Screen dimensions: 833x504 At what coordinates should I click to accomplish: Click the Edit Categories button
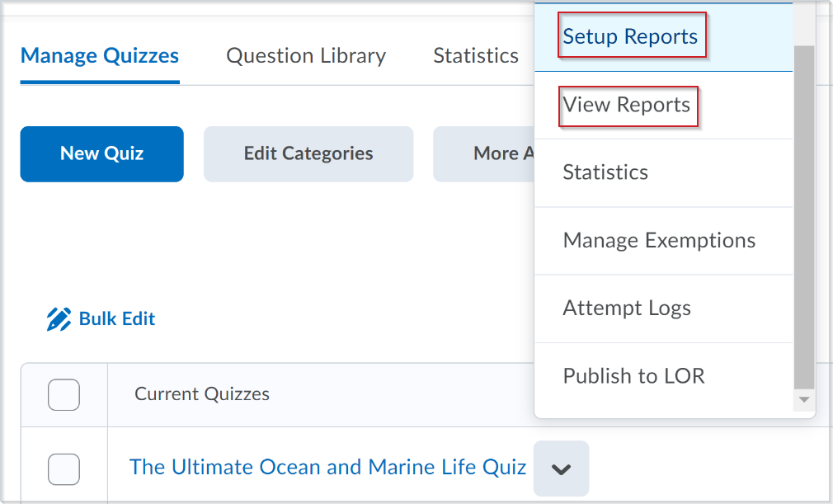(308, 153)
